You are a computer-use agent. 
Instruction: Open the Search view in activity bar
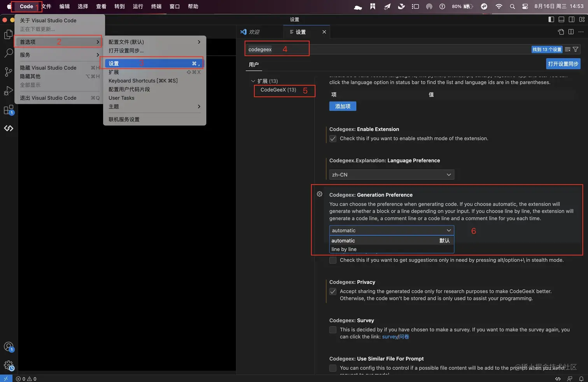coord(8,53)
